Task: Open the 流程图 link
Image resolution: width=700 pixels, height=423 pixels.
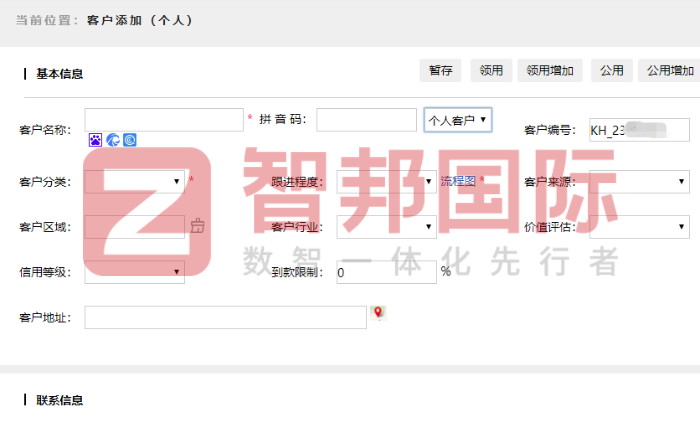Action: click(x=458, y=181)
